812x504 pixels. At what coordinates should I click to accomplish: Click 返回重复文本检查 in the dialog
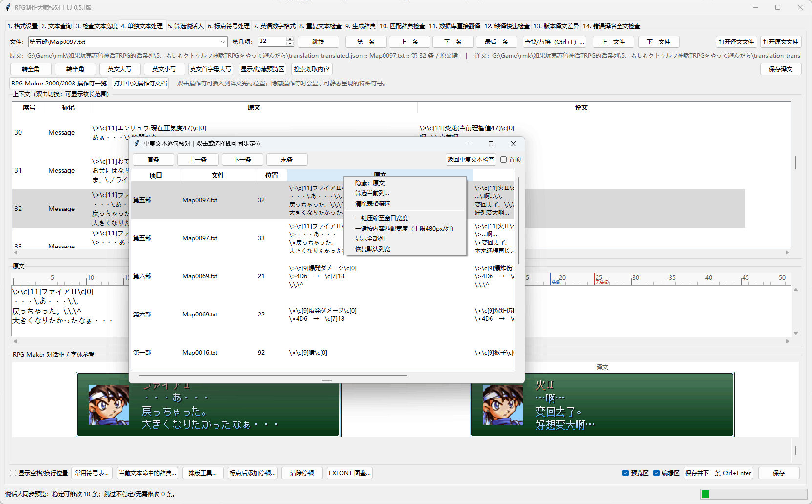click(x=471, y=160)
